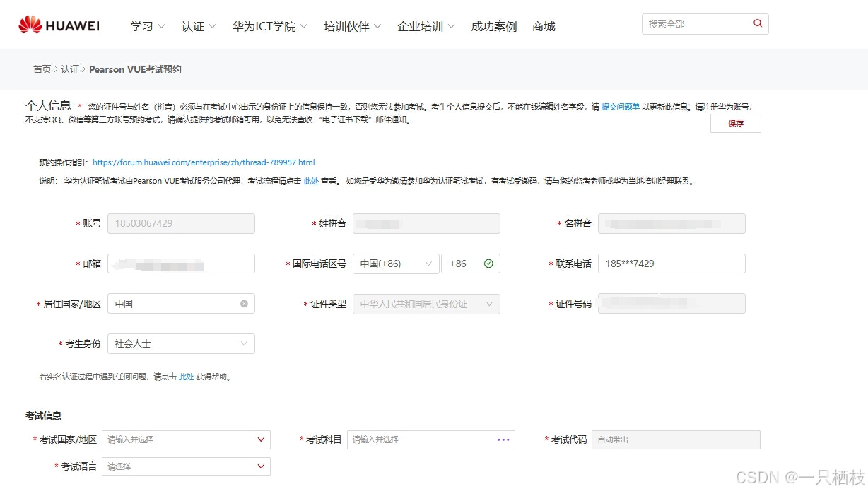
Task: Open the 考试国家/地区 dropdown
Action: coord(186,439)
